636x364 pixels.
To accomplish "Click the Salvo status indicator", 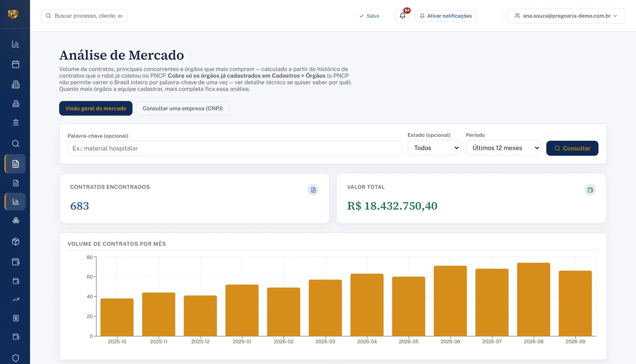I will pos(369,16).
